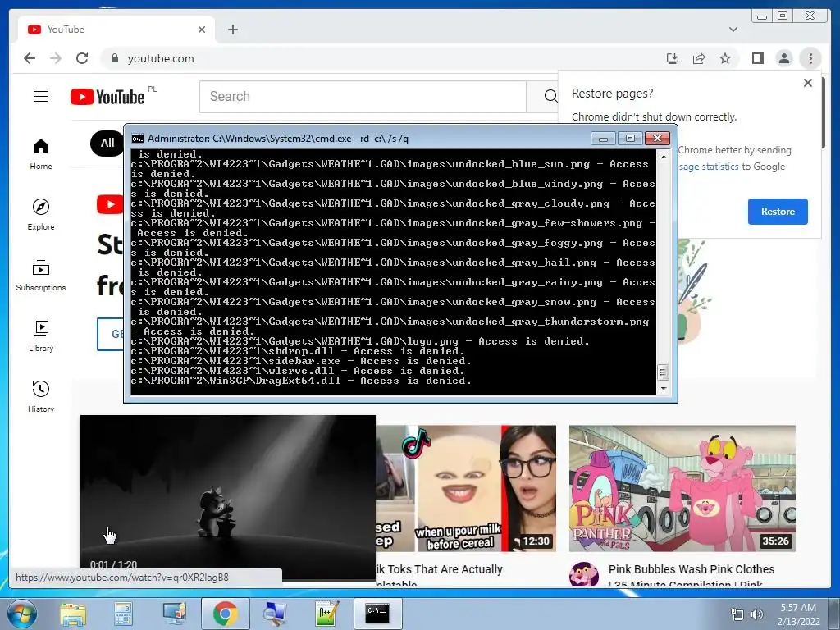Open the 12:30 TikToks video thumbnail
This screenshot has height=630, width=840.
466,489
